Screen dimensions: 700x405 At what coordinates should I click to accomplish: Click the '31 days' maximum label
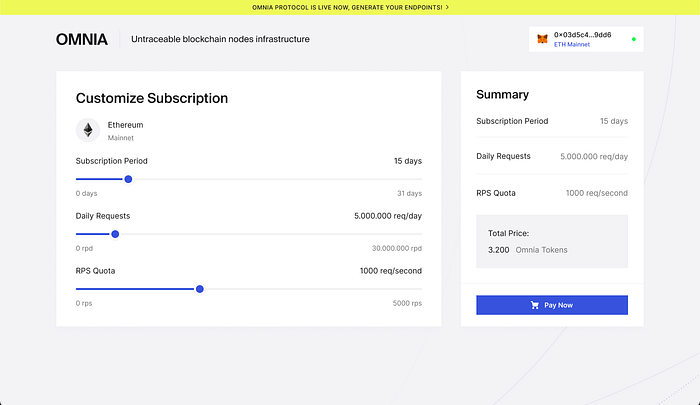(409, 193)
